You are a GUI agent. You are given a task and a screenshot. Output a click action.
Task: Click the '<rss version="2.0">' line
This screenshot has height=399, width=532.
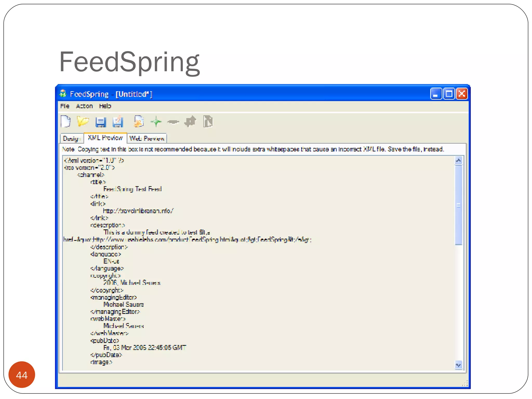(89, 168)
